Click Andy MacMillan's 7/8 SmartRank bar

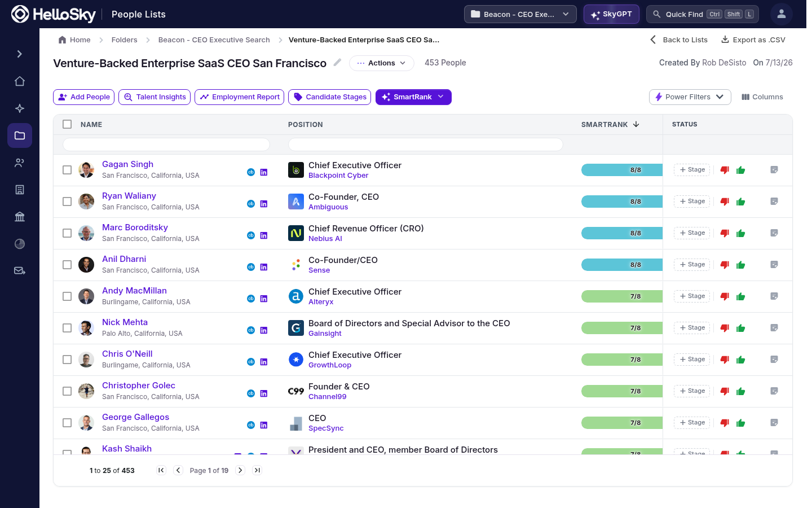622,296
